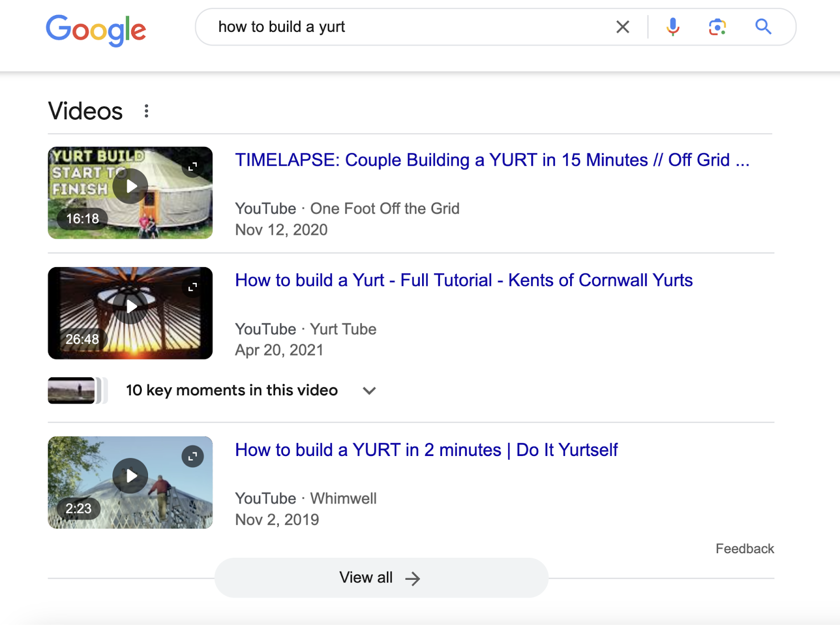Viewport: 840px width, 625px height.
Task: Play the yurt timelapse video thumbnail
Action: [130, 185]
